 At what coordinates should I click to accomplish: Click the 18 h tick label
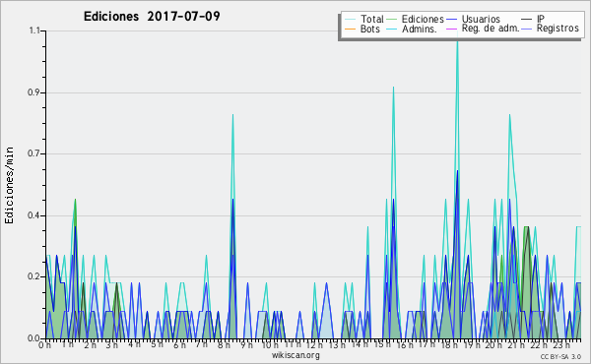click(449, 344)
